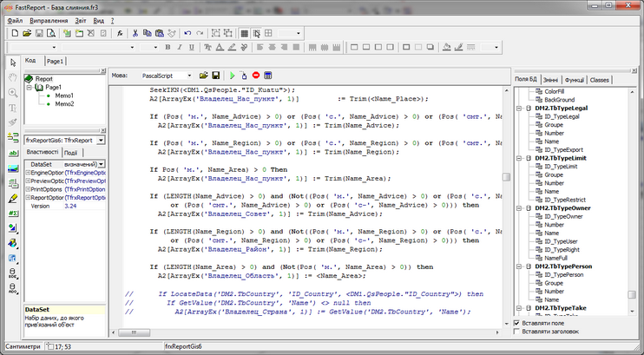Collapse the Page1 node in report tree
The height and width of the screenshot is (355, 644).
click(30, 88)
